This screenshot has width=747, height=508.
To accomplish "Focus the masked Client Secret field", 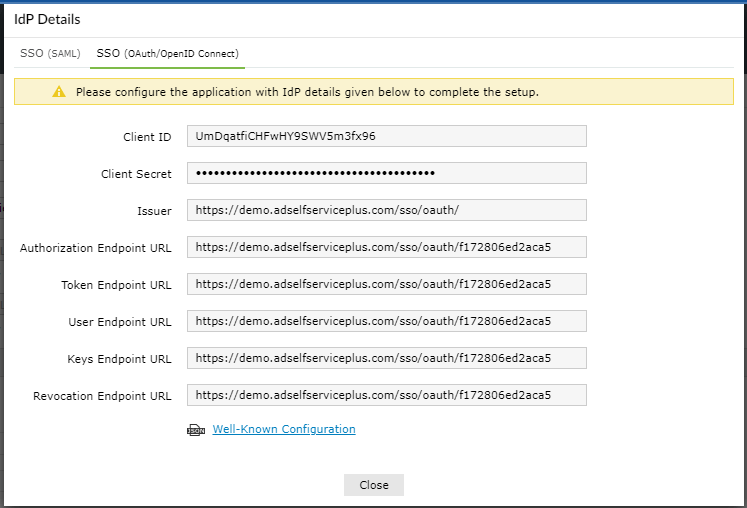I will [x=386, y=173].
